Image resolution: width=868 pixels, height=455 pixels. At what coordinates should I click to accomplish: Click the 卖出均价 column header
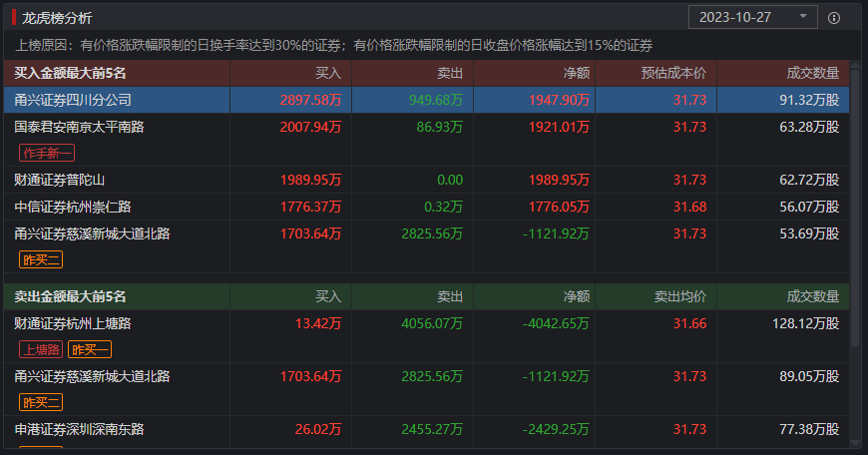point(680,296)
